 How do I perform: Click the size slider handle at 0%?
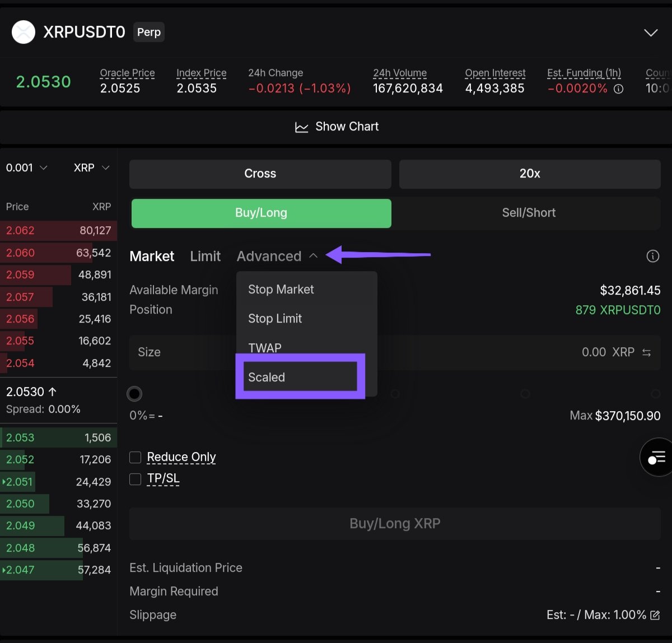(x=134, y=394)
